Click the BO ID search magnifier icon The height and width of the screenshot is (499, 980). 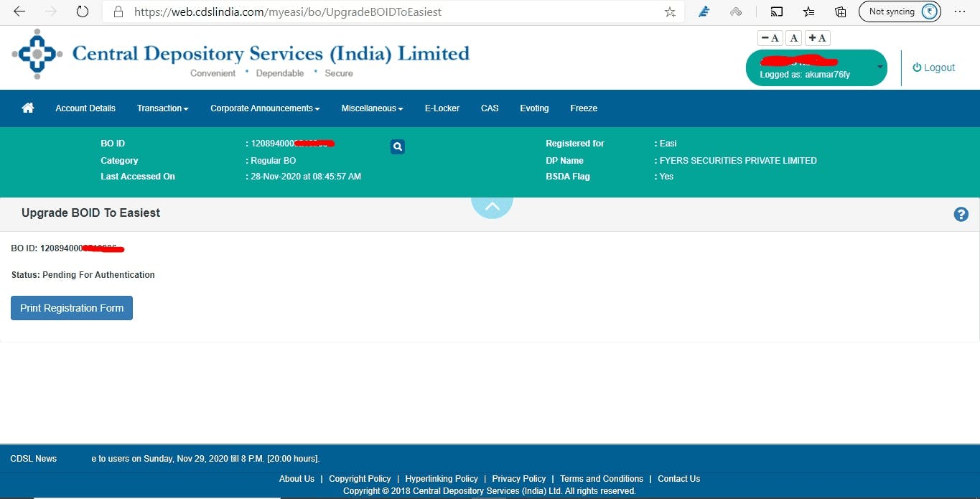(398, 146)
